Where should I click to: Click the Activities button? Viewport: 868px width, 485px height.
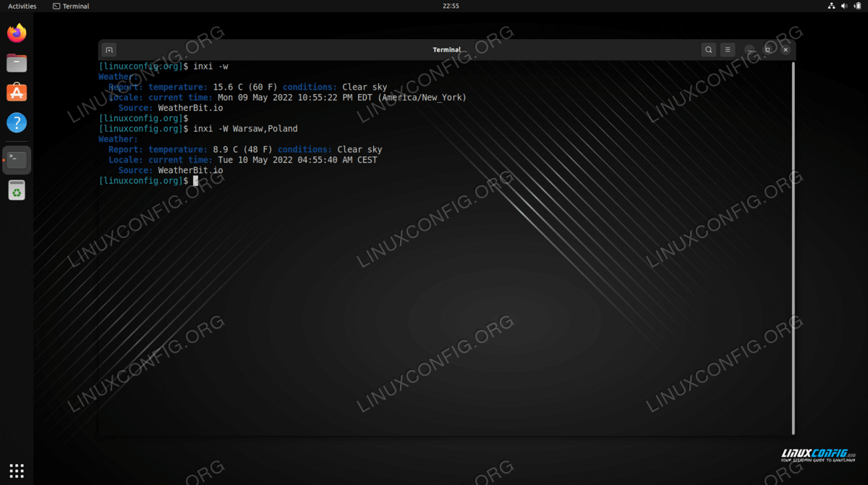tap(22, 6)
